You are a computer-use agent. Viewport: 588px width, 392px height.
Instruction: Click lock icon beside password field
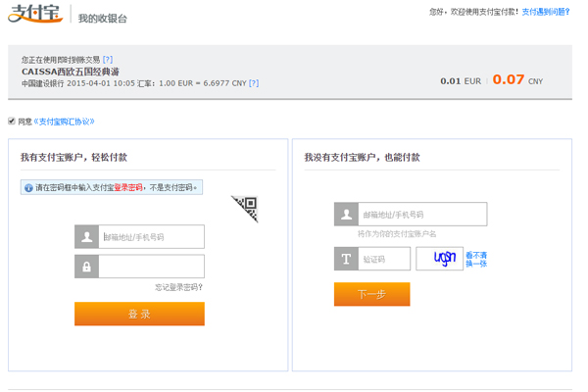coord(86,267)
